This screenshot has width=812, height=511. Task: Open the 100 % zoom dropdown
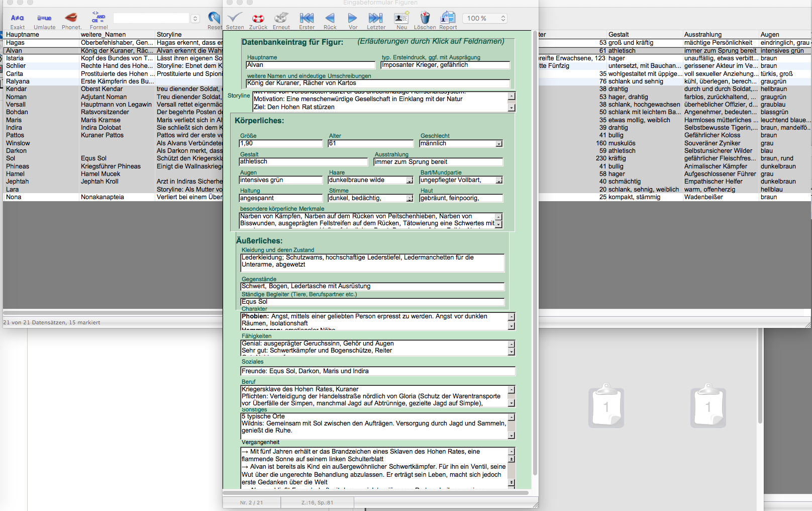[484, 19]
